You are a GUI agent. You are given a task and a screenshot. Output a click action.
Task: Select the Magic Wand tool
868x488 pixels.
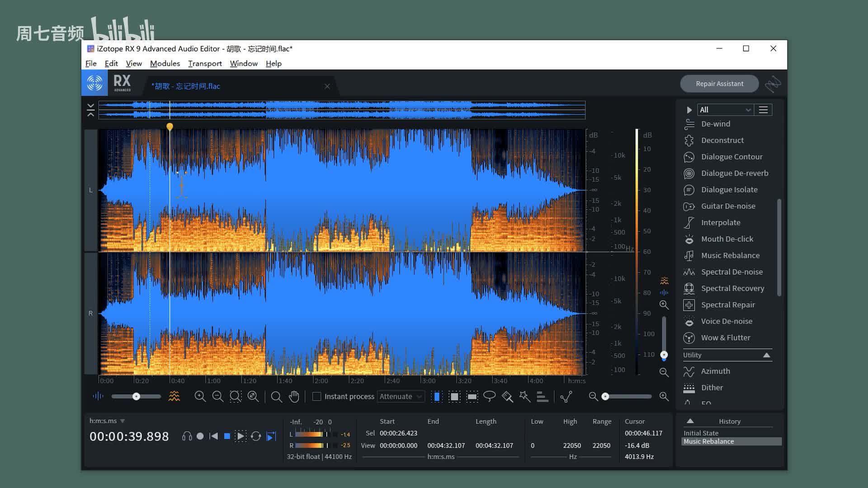[x=525, y=396]
